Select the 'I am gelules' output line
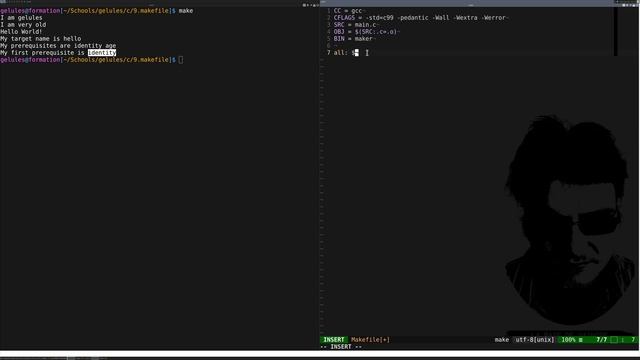 point(21,18)
